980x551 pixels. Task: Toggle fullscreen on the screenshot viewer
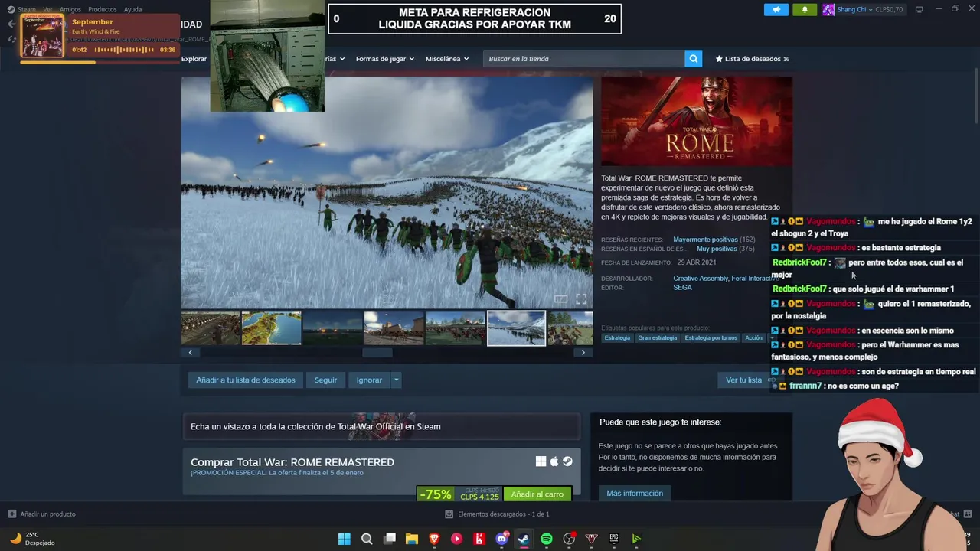[581, 299]
